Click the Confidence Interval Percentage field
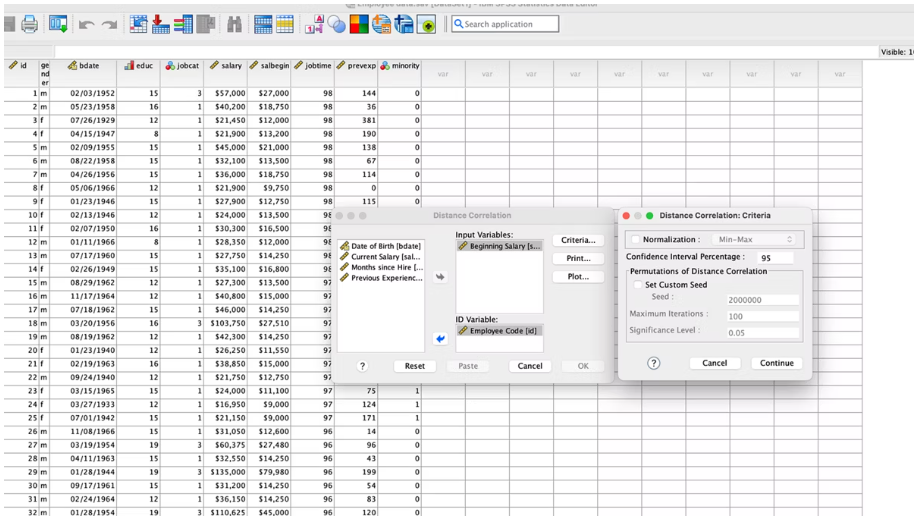 [775, 258]
